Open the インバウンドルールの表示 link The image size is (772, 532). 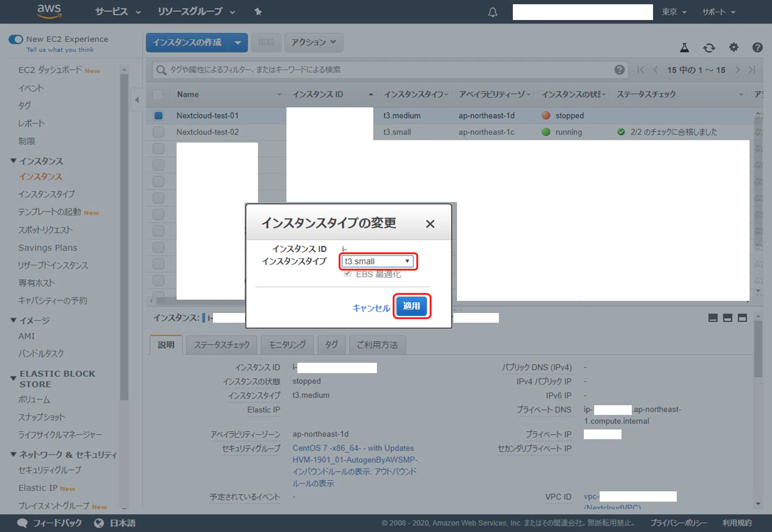[331, 471]
